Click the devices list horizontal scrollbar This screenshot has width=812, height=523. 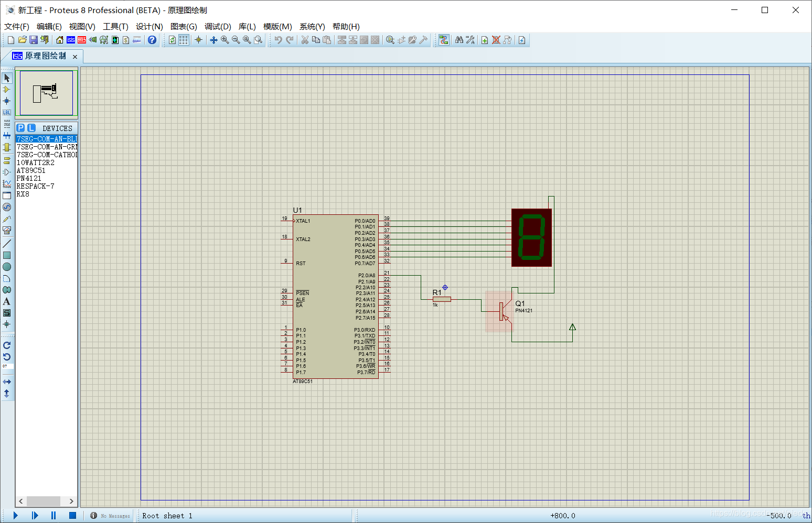click(x=46, y=501)
